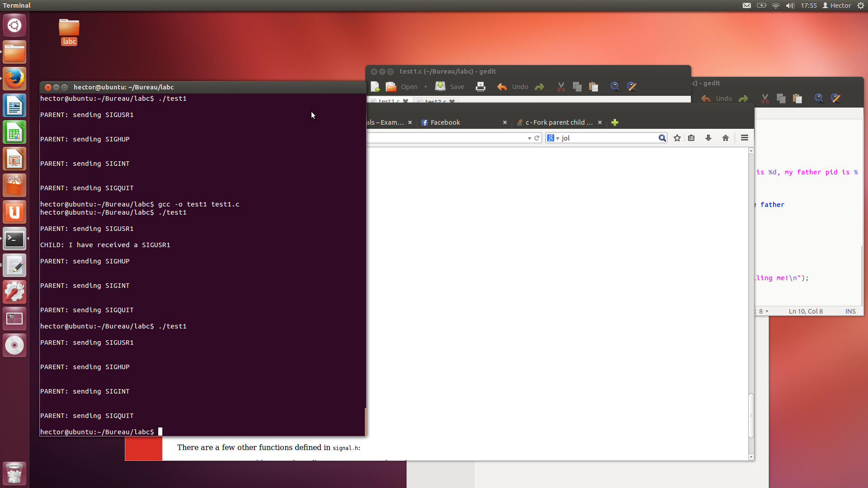The image size is (868, 488).
Task: Open the Trash in launcher
Action: point(14,473)
